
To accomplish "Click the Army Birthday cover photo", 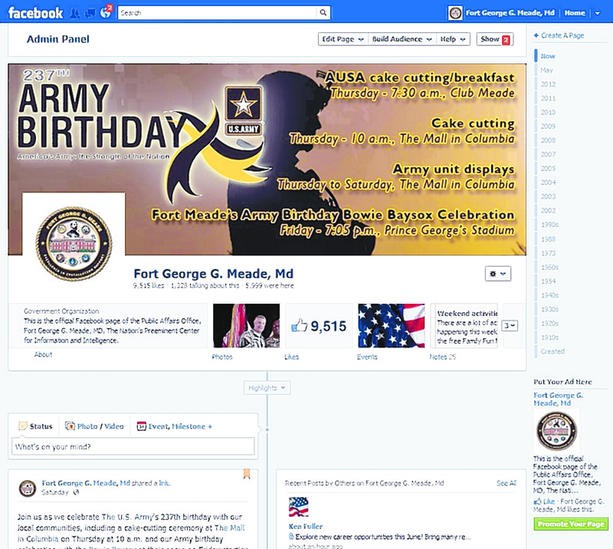I will click(267, 160).
